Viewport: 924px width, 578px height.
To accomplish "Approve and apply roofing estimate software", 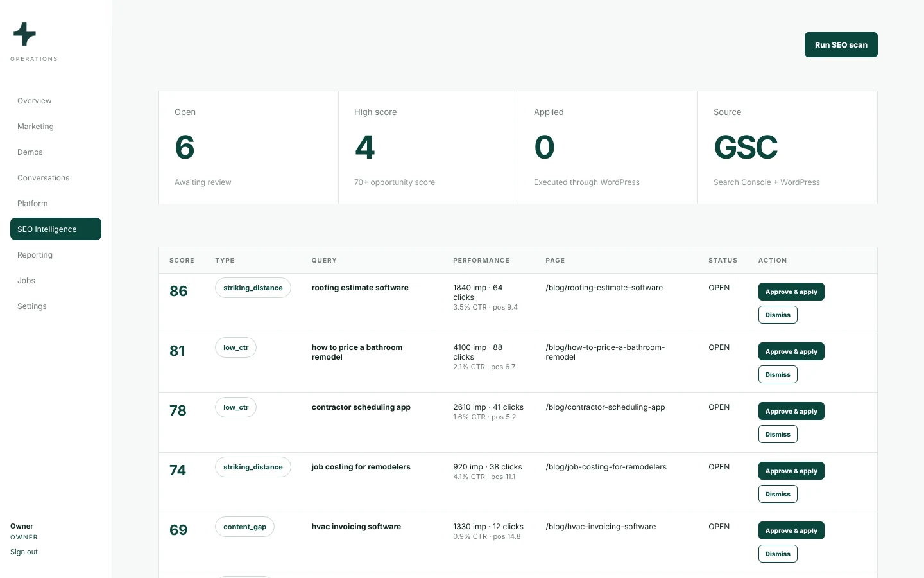I will point(791,292).
